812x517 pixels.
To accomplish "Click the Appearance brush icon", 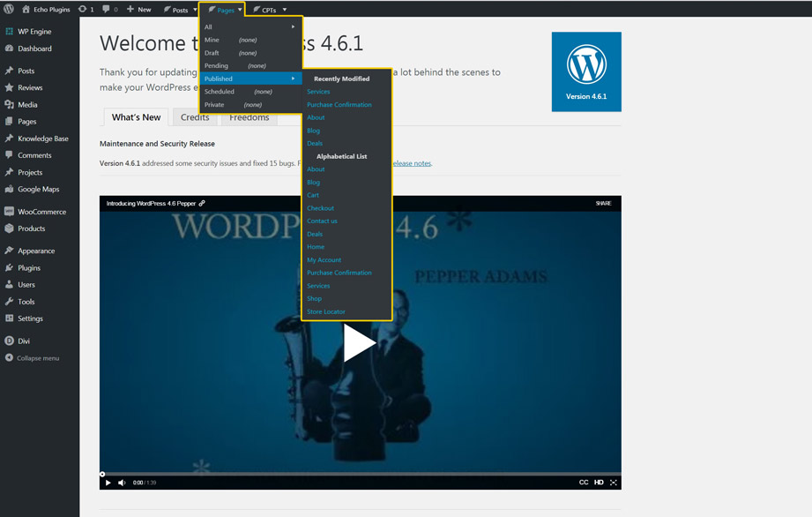I will [x=9, y=251].
